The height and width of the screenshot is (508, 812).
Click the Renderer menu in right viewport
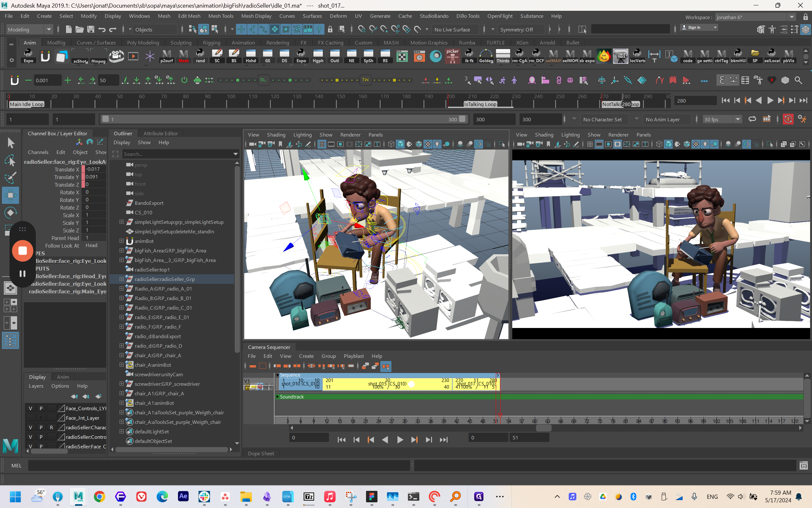point(619,135)
